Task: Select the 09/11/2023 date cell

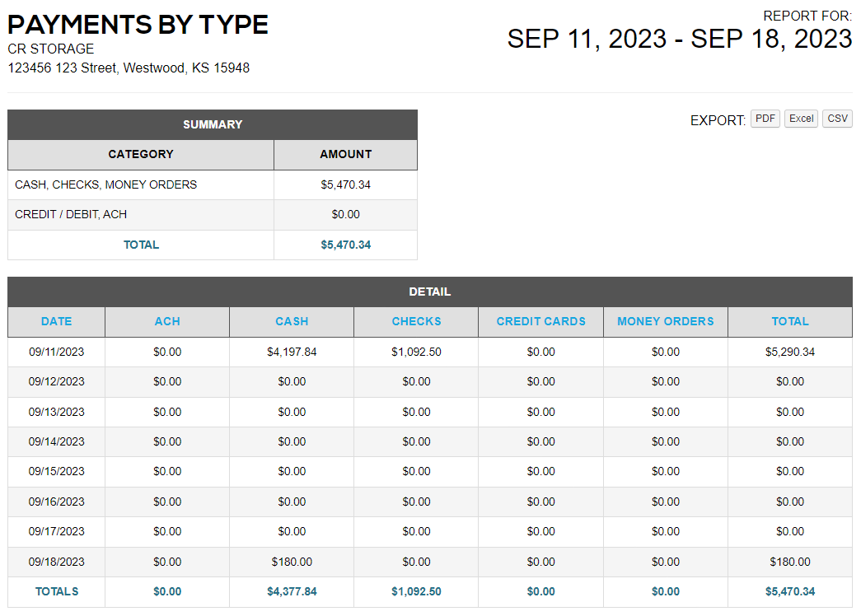Action: pos(57,352)
